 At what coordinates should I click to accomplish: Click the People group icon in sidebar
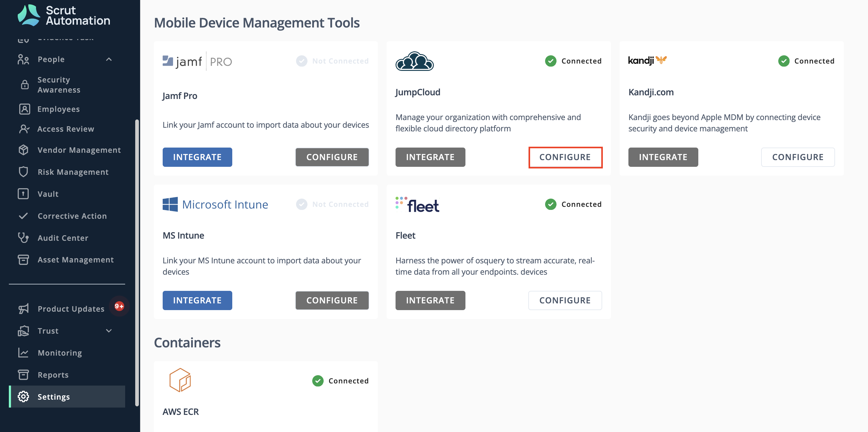click(x=23, y=59)
